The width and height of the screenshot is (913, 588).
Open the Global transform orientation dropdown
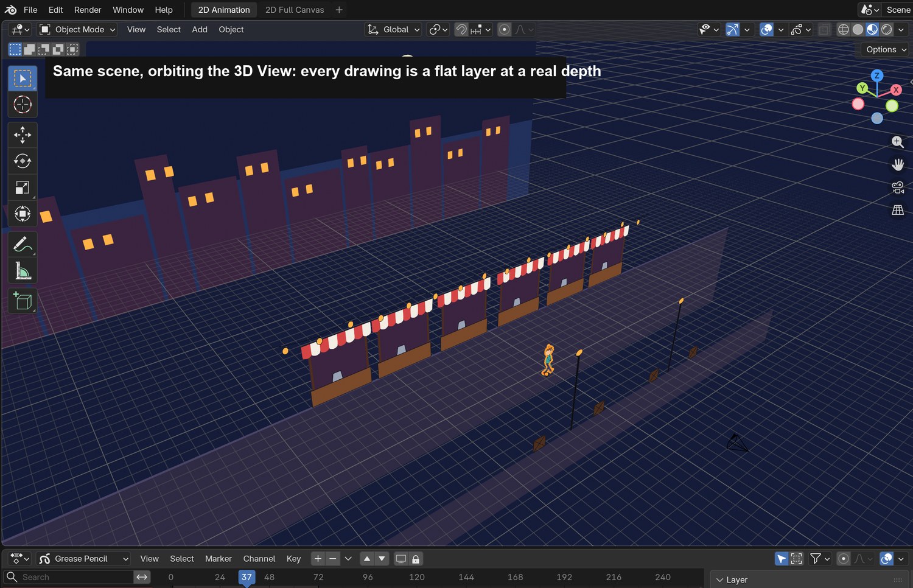(393, 29)
